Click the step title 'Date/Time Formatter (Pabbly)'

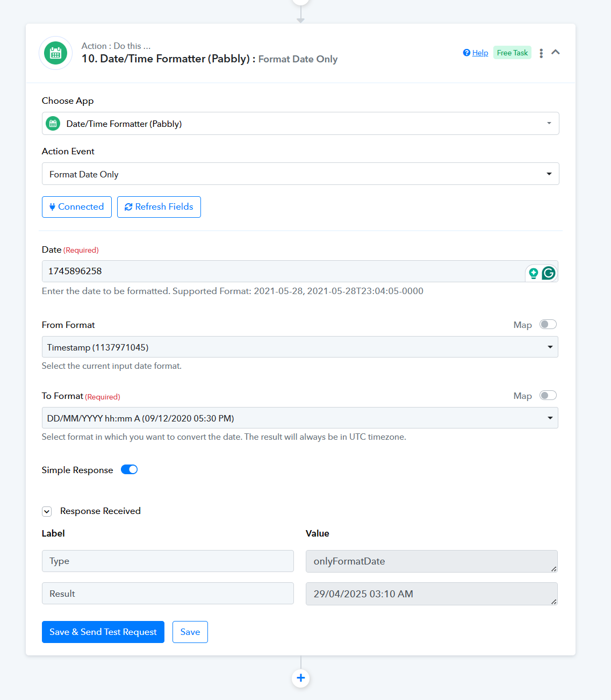[175, 59]
